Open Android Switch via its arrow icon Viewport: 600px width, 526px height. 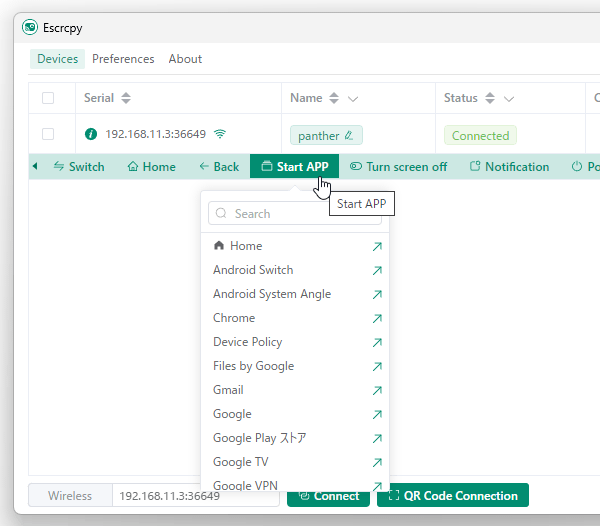click(377, 270)
